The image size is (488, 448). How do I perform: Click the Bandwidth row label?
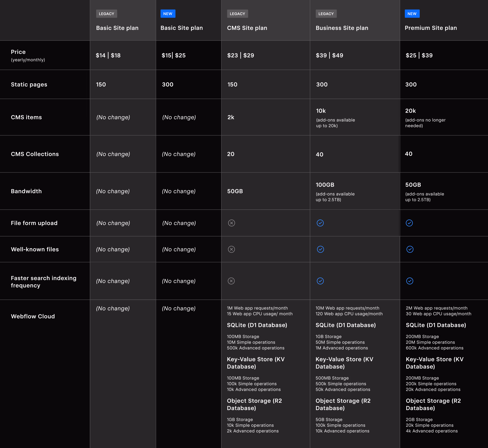coord(26,191)
